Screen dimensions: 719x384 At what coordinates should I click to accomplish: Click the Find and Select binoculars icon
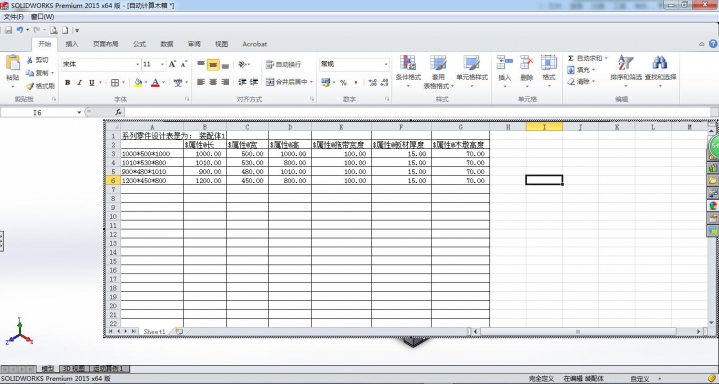point(660,62)
